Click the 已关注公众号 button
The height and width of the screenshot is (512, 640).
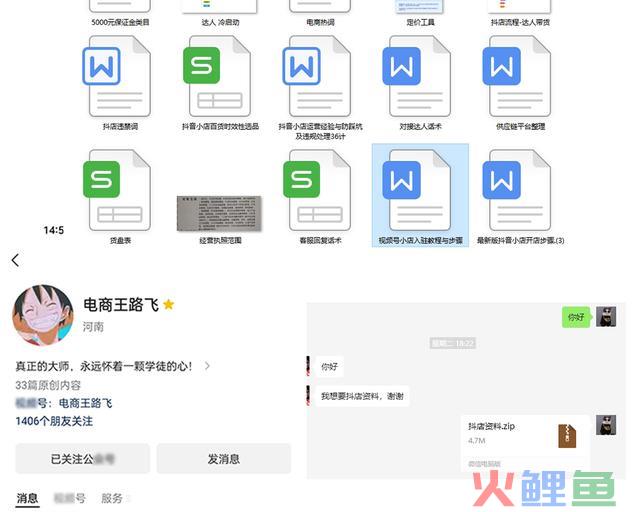click(x=83, y=459)
